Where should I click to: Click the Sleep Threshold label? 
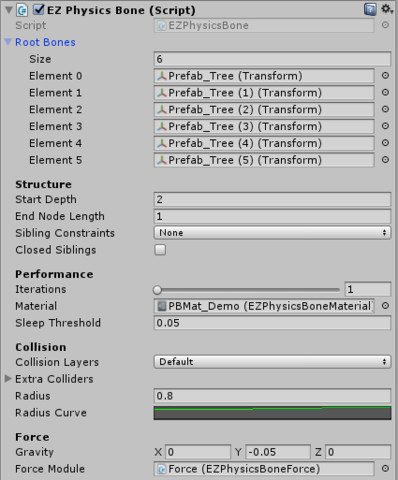(x=58, y=323)
